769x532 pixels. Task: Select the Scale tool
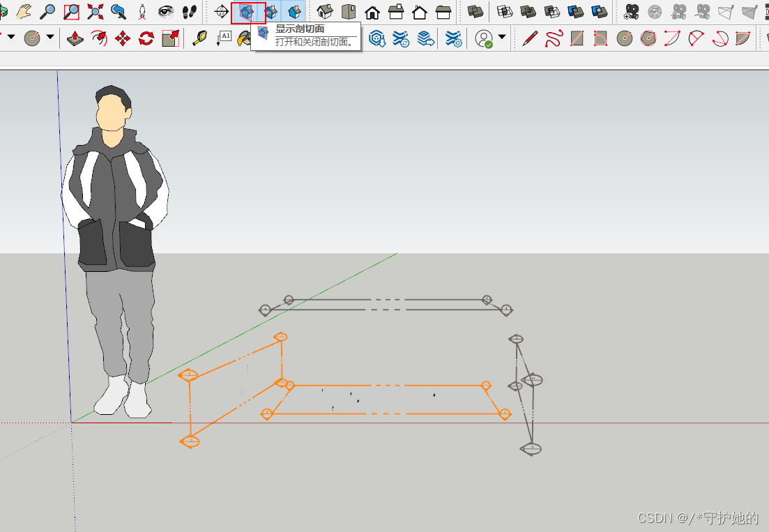click(x=170, y=38)
